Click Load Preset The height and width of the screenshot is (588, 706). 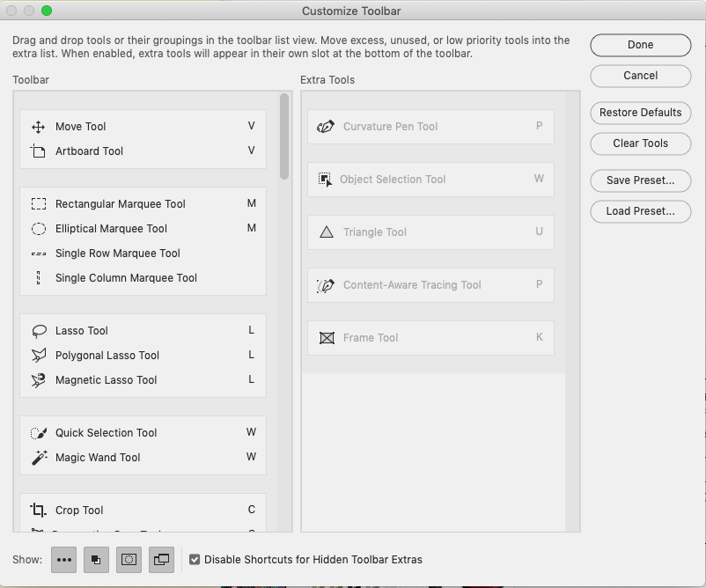coord(640,211)
